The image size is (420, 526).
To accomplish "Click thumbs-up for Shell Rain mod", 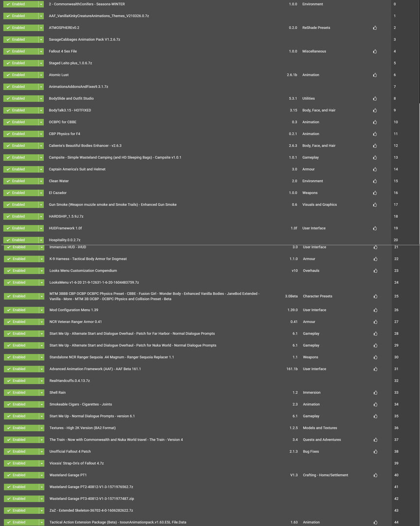I will (x=375, y=393).
